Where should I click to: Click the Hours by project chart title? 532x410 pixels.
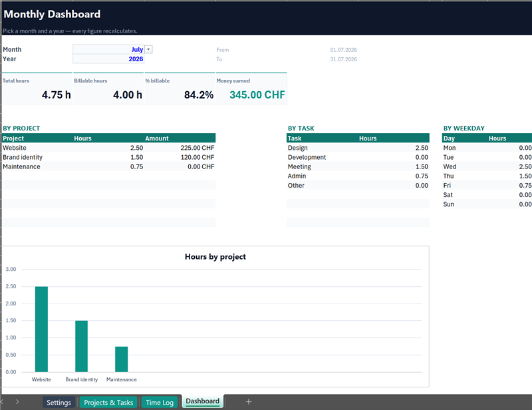(x=215, y=257)
